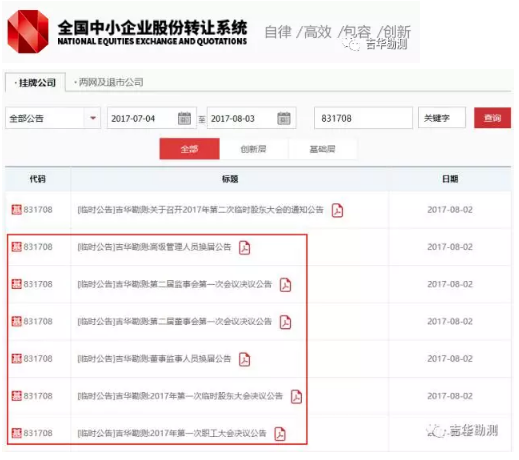Image resolution: width=519 pixels, height=460 pixels.
Task: Click code 831708 in 第二届董事会 row
Action: coord(38,322)
